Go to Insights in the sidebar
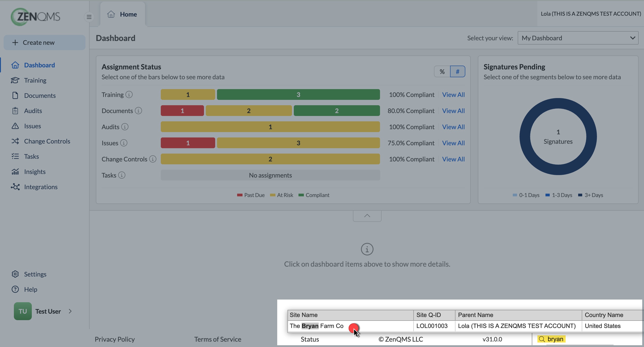The width and height of the screenshot is (644, 347). point(35,172)
